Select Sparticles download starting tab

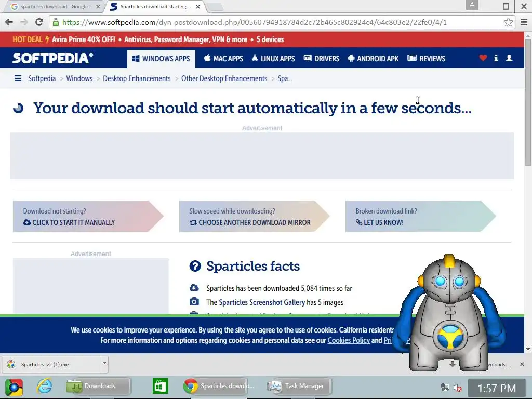155,6
